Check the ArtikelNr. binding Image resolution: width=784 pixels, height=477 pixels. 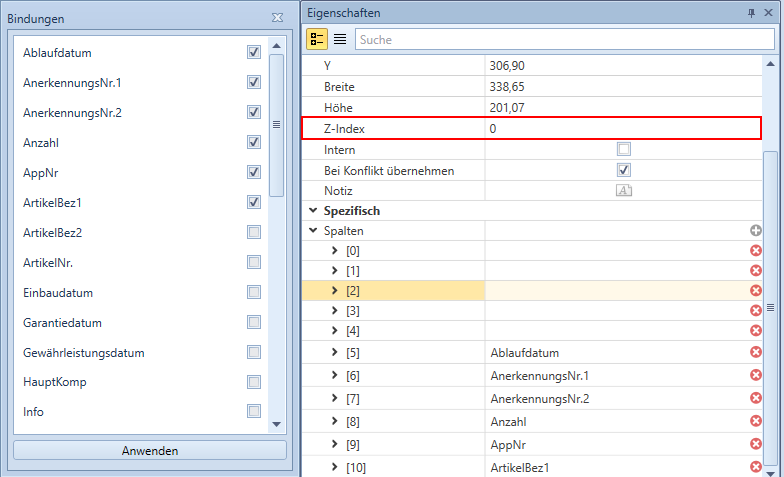click(x=254, y=262)
